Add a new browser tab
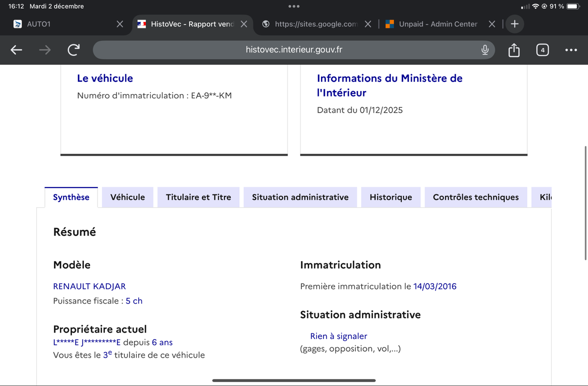The width and height of the screenshot is (588, 386). [514, 24]
